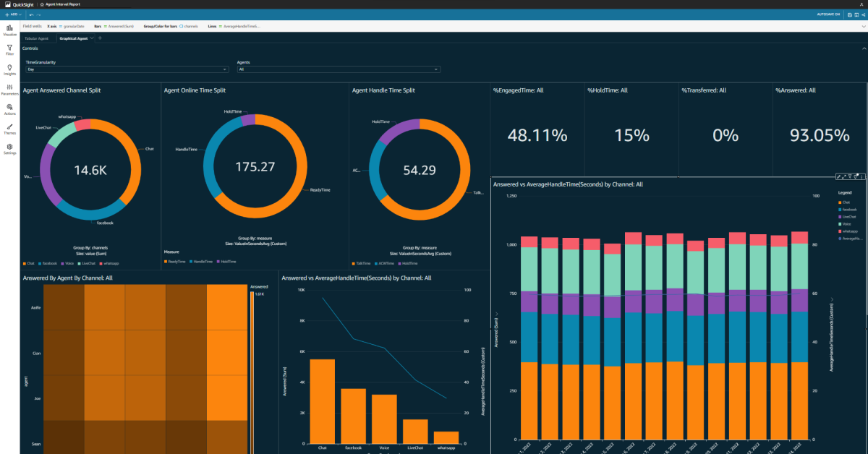Click the granularDate field in X axis well
The height and width of the screenshot is (454, 868).
(72, 25)
